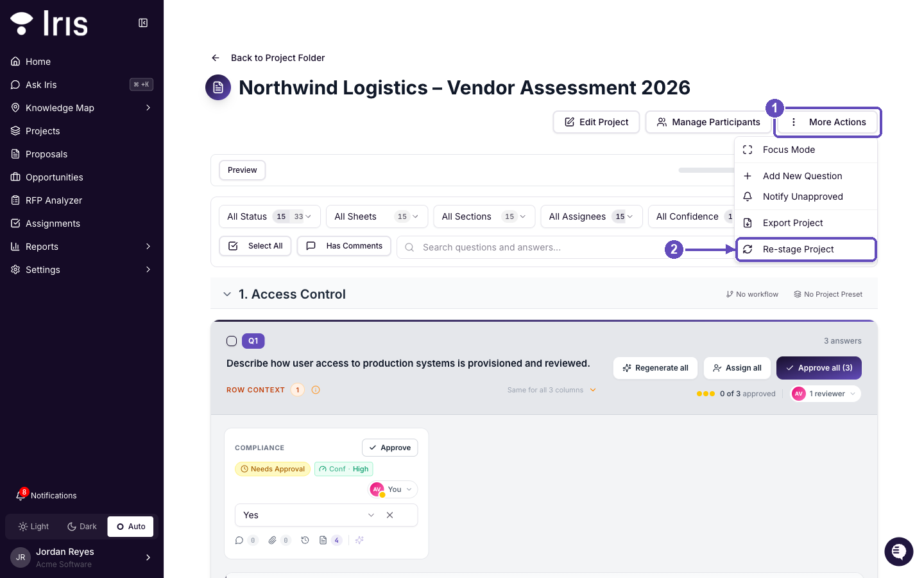Viewport: 924px width, 578px height.
Task: Click Row Context info icon
Action: (x=316, y=390)
